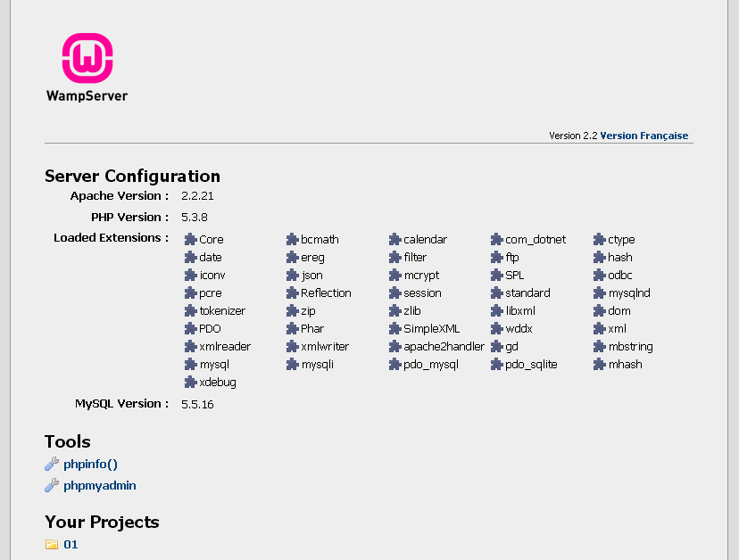Click the Apache version number 2.2.21

197,196
